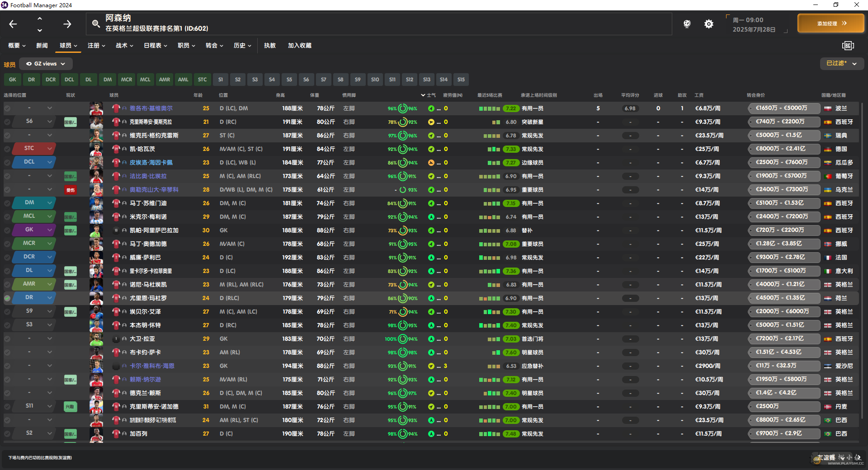Toggle selection circle for 威廉·萨利巴 row
Viewport: 868px width, 470px height.
7,258
